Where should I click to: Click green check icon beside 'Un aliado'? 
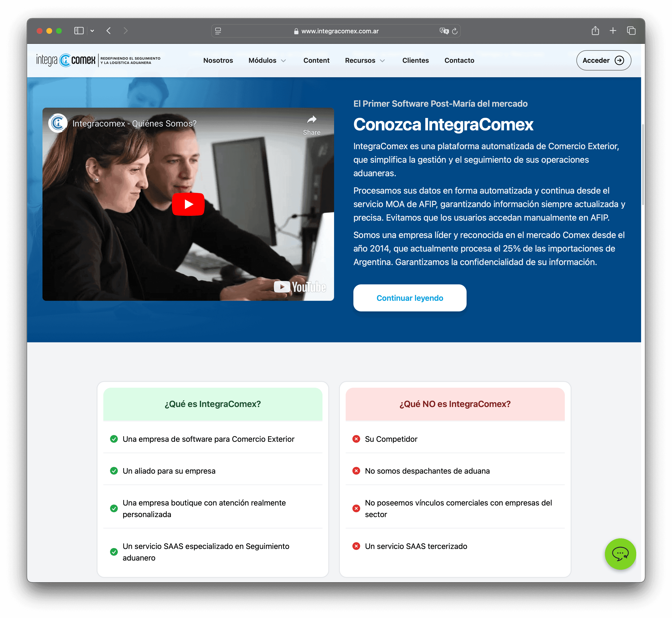[114, 471]
